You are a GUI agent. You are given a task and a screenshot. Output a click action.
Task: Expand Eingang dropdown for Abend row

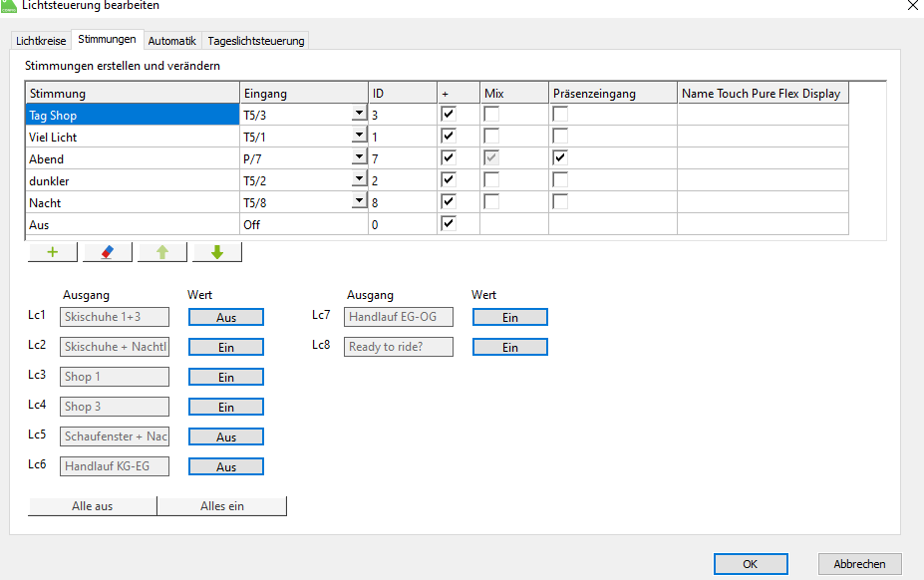(358, 157)
